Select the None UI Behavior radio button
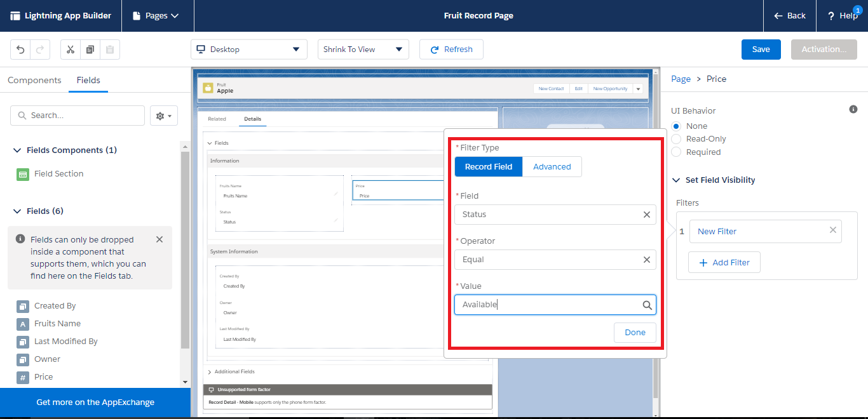Viewport: 868px width, 419px height. pyautogui.click(x=675, y=125)
